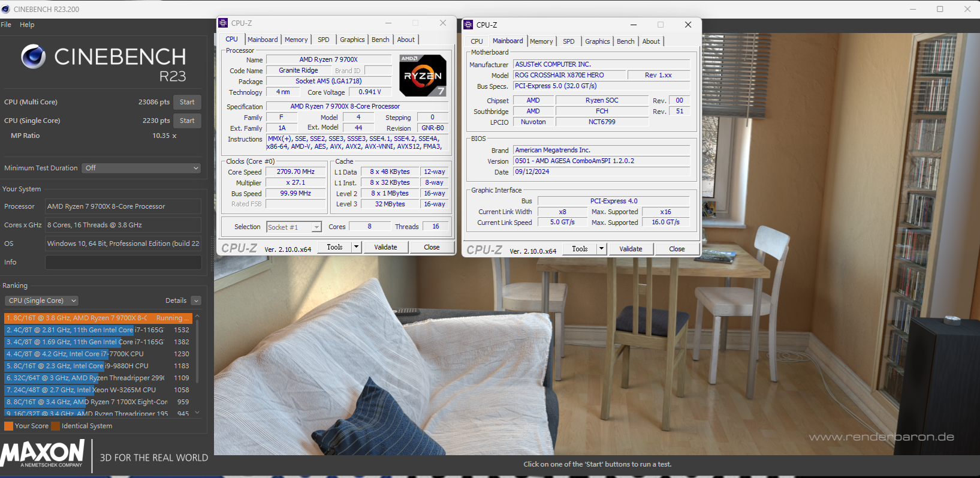Click the ROG CROSSHAIR X870E HERO model field
This screenshot has width=980, height=478.
point(569,75)
